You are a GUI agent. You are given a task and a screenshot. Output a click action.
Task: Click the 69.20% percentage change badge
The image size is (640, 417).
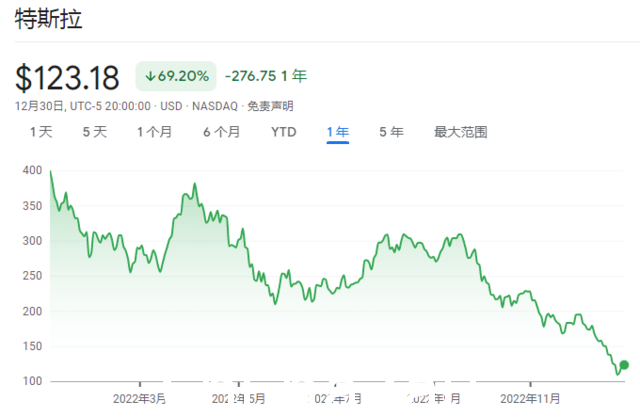pos(176,76)
